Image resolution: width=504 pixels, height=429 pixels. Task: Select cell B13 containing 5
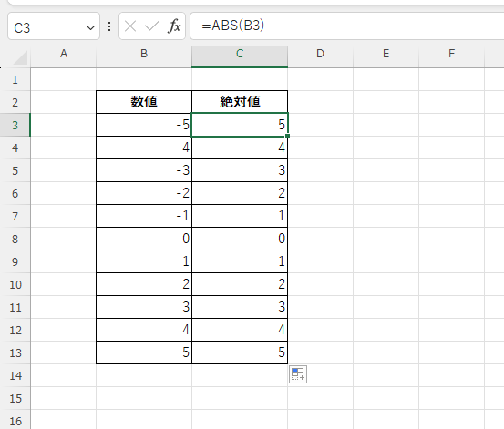pos(144,352)
